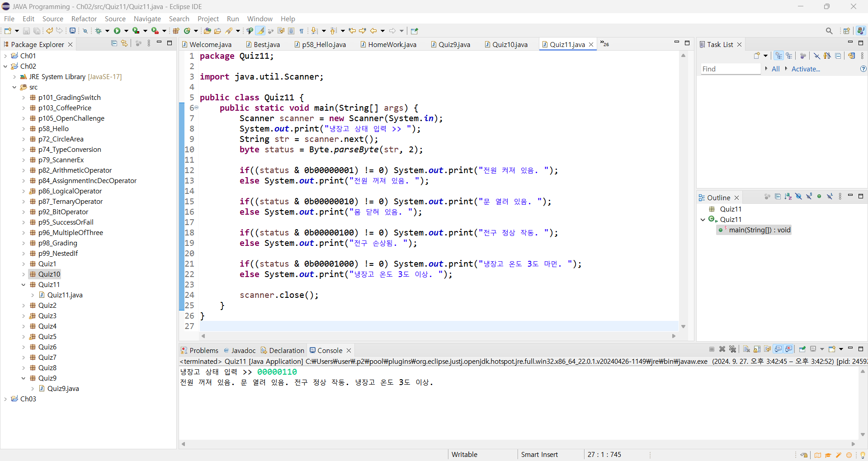
Task: Open the Declaration tab
Action: click(x=283, y=350)
